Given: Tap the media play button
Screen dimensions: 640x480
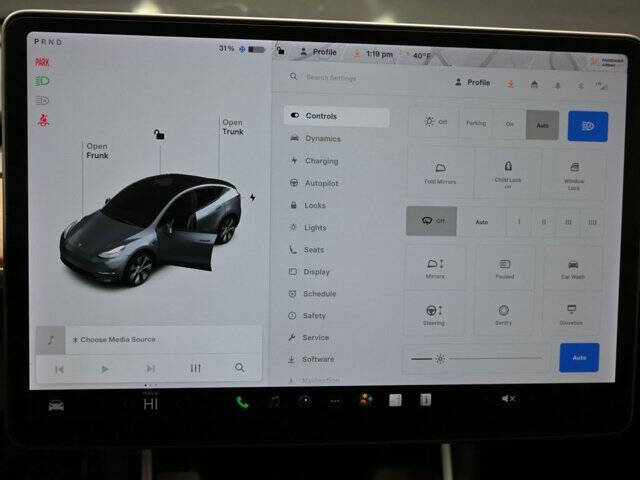Looking at the screenshot, I should (105, 369).
